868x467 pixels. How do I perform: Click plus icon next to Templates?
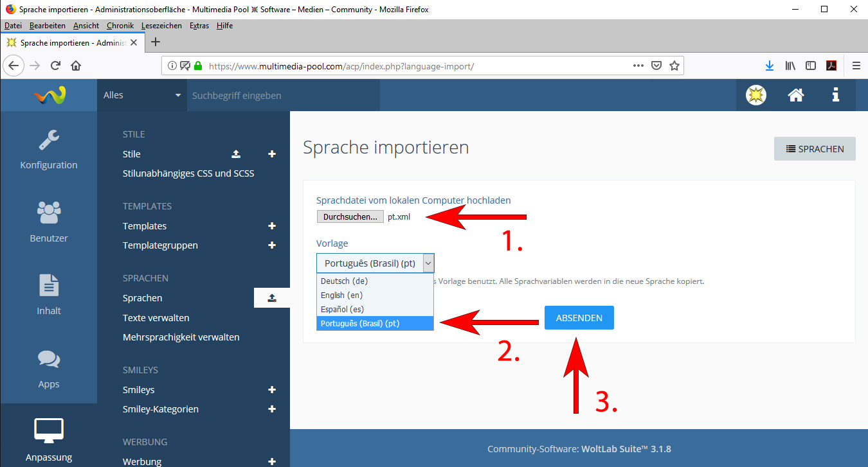[272, 226]
